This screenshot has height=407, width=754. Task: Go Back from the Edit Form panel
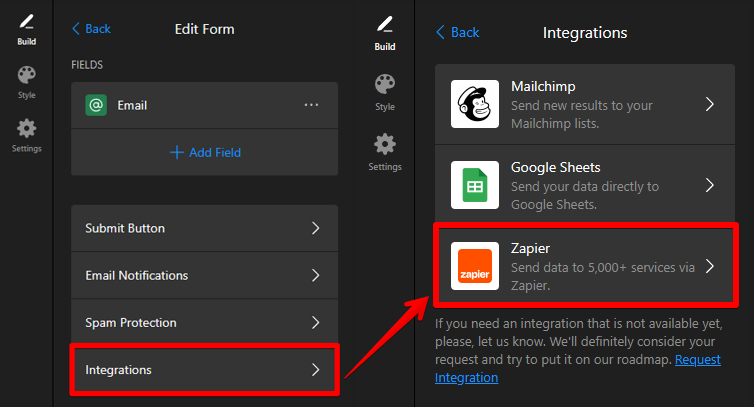click(x=91, y=29)
